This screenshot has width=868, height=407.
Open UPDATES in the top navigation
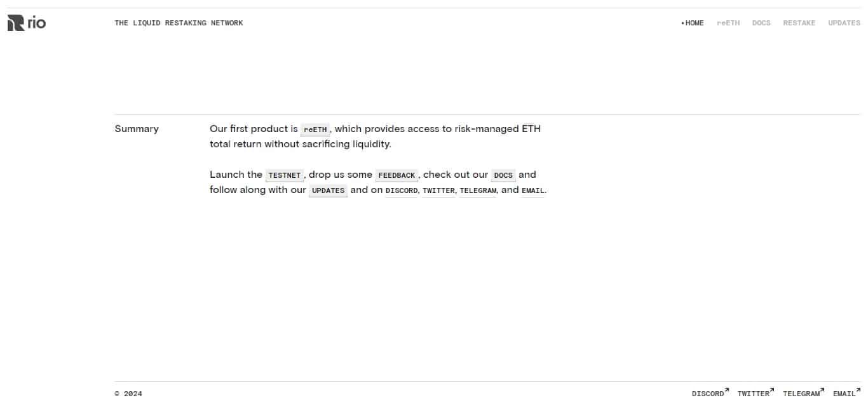click(x=844, y=23)
